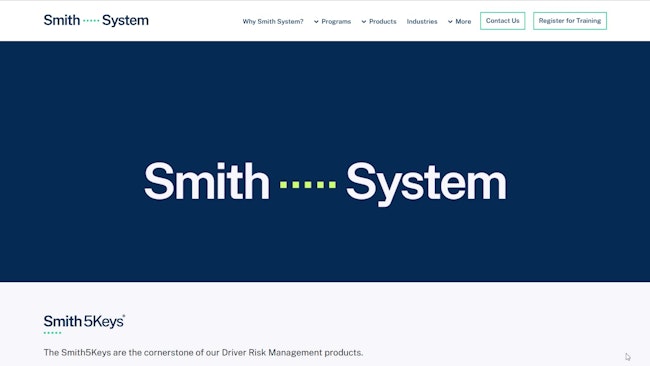This screenshot has height=366, width=650.
Task: Click the Contact Us button
Action: pyautogui.click(x=502, y=21)
